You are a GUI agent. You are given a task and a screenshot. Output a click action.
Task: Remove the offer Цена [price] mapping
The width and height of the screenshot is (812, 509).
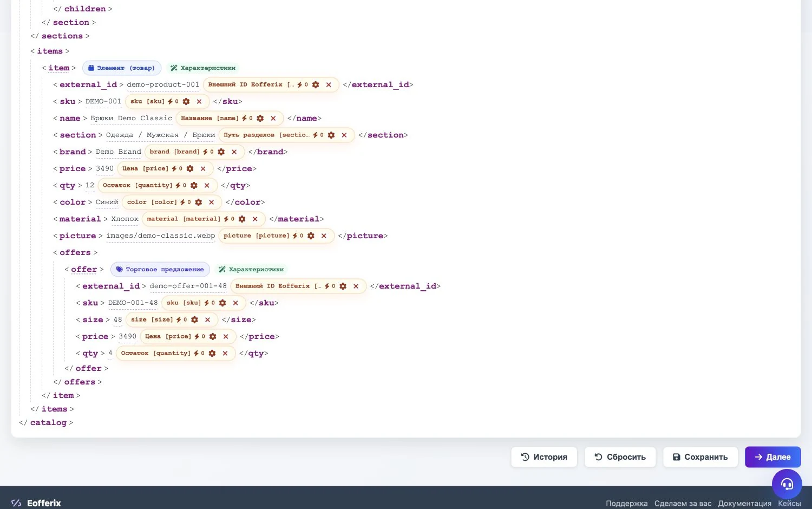coord(226,337)
